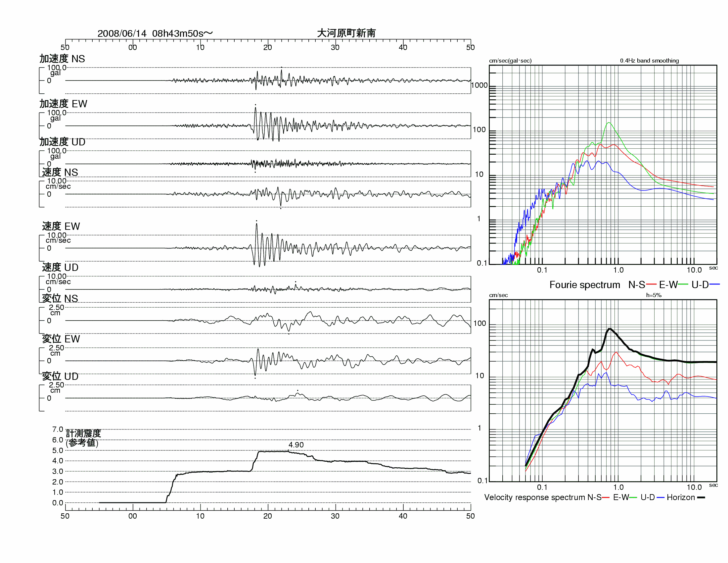Screen dimensions: 728x563
Task: Click the red N-S Fourier legend swatch
Action: (651, 284)
